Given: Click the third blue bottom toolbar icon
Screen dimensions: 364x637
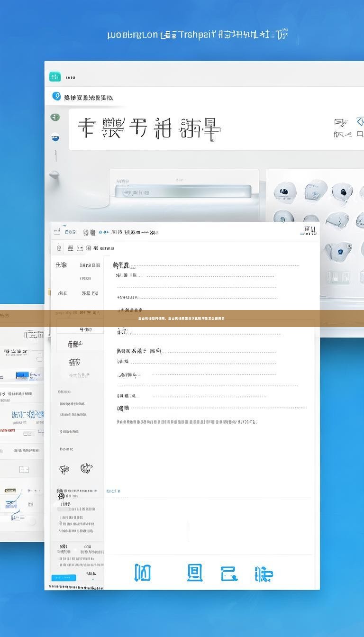Looking at the screenshot, I should (228, 573).
